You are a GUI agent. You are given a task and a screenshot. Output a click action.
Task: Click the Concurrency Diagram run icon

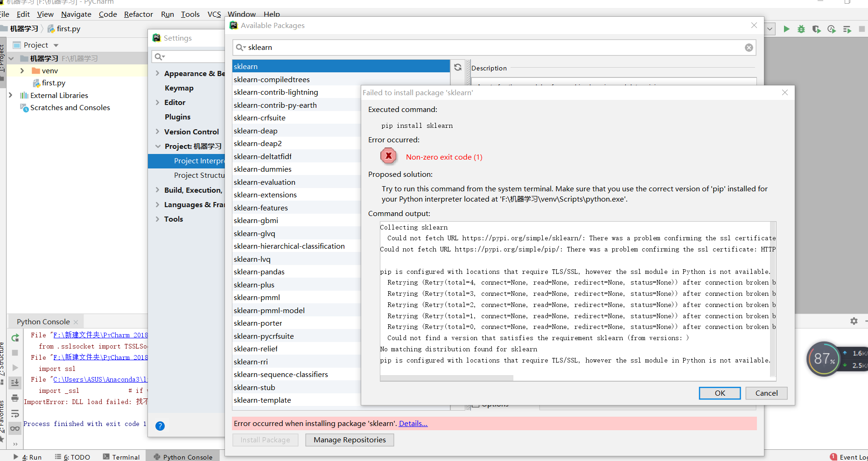pyautogui.click(x=847, y=29)
